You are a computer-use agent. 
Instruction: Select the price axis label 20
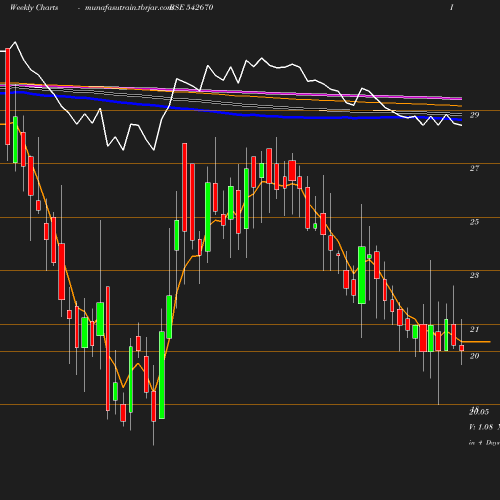pyautogui.click(x=474, y=356)
